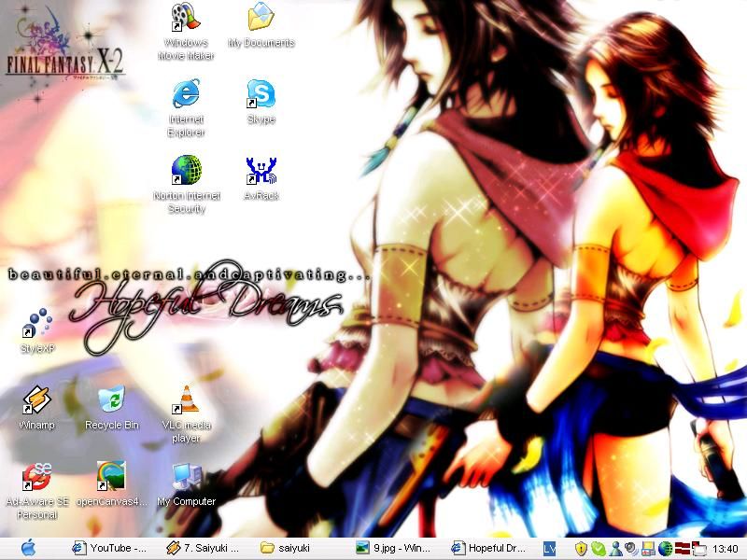
Task: Open the Norton Internet Security shortcut
Action: pos(186,184)
